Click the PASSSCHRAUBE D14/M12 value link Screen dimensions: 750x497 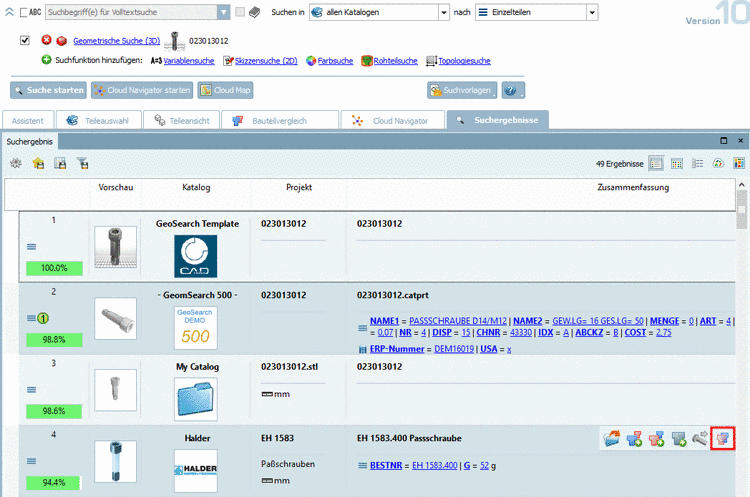coord(458,321)
